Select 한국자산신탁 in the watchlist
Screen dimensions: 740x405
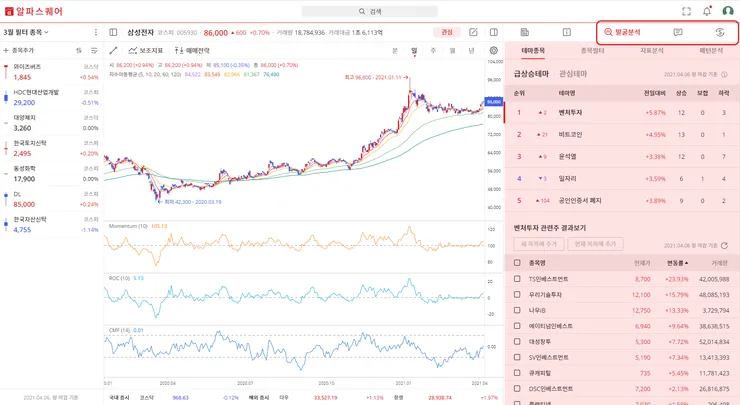[x=51, y=225]
